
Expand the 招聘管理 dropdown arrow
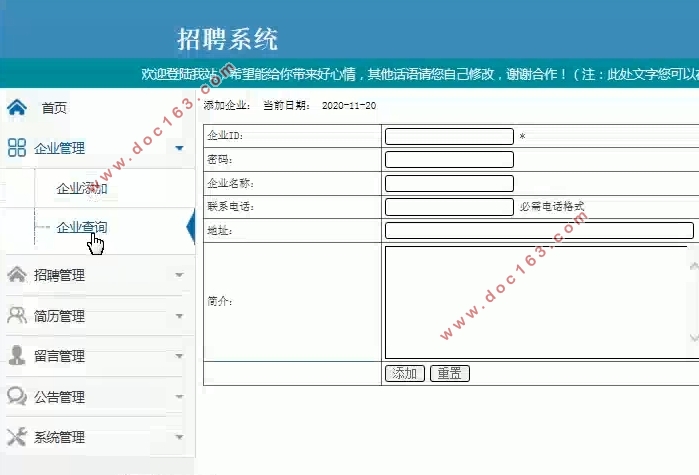[x=179, y=275]
